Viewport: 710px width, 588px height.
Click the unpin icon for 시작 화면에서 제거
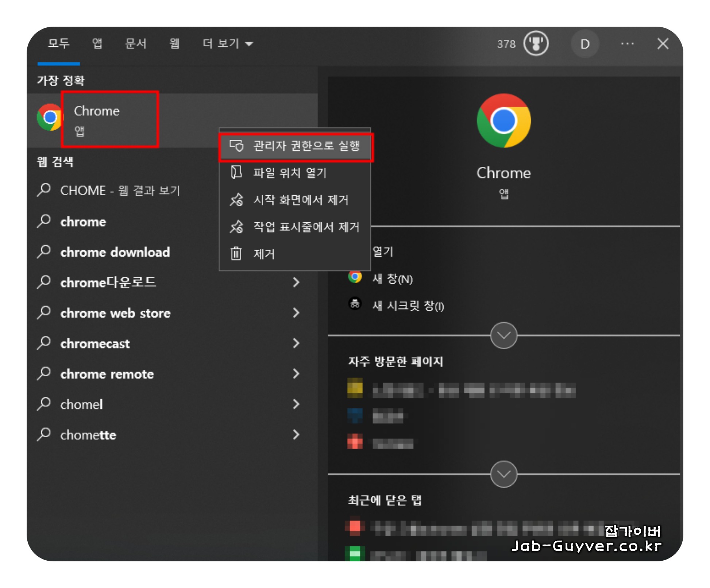point(236,200)
